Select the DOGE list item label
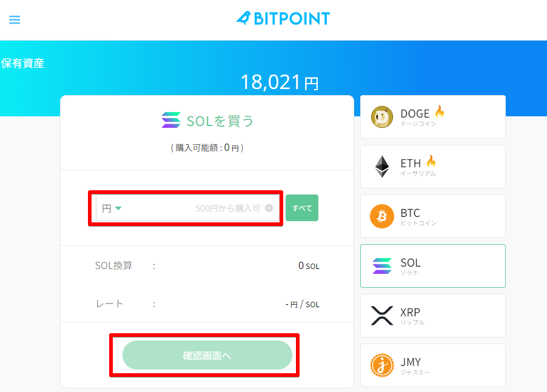Screen dimensions: 547x392 (415, 114)
